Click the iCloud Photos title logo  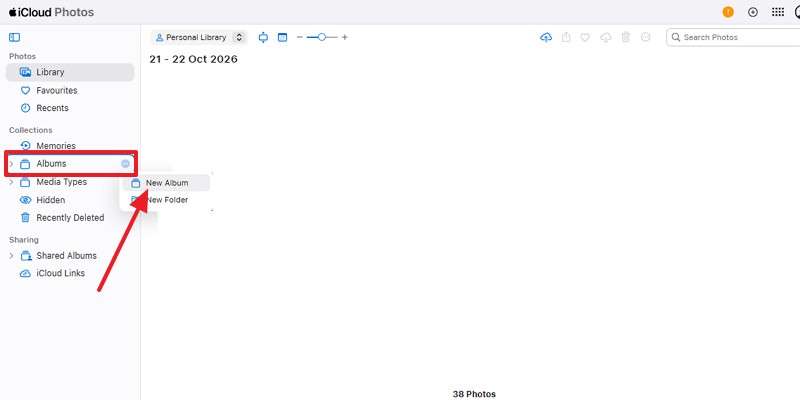pyautogui.click(x=52, y=12)
